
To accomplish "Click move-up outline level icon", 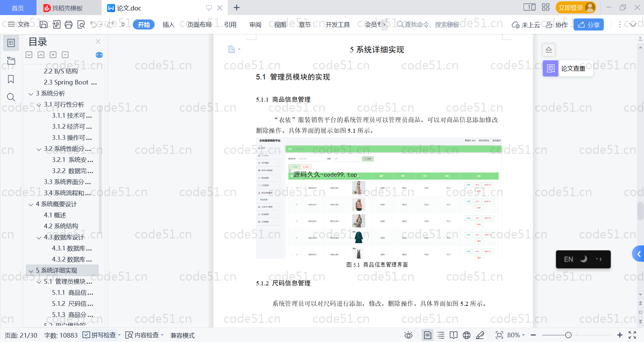I will 41,55.
